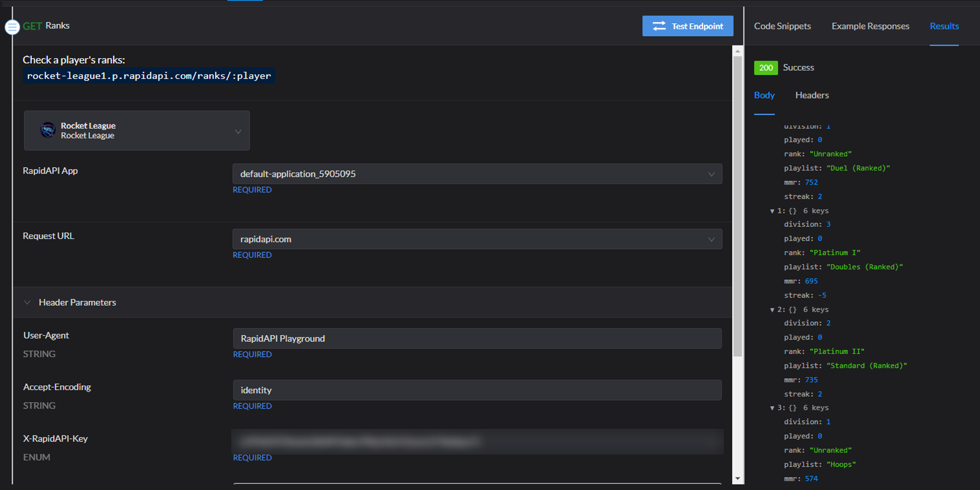This screenshot has width=980, height=490.
Task: Open the Example Responses tab
Action: pos(870,26)
